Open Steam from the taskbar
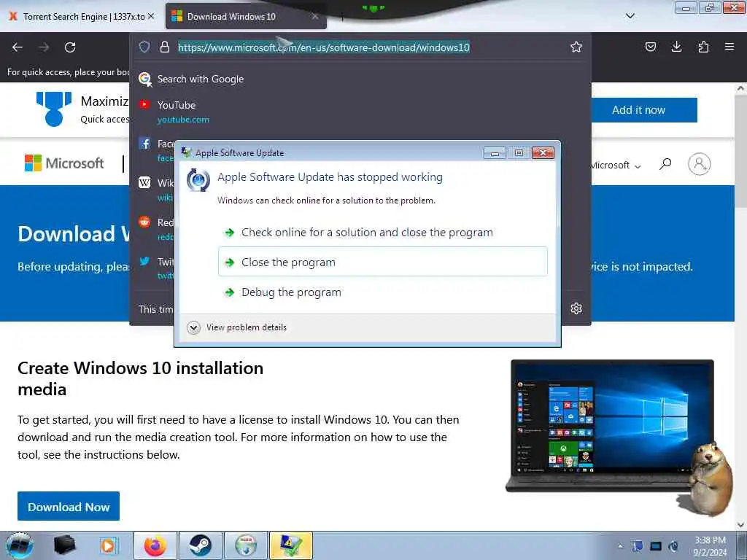This screenshot has height=560, width=747. (x=200, y=545)
